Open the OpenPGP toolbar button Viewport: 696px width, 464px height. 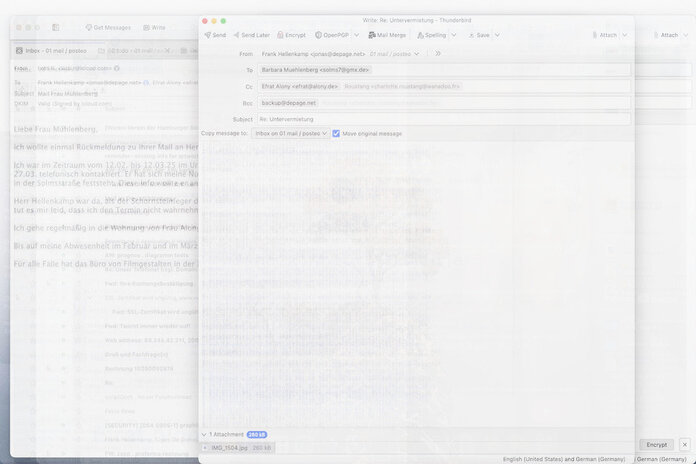coord(332,35)
